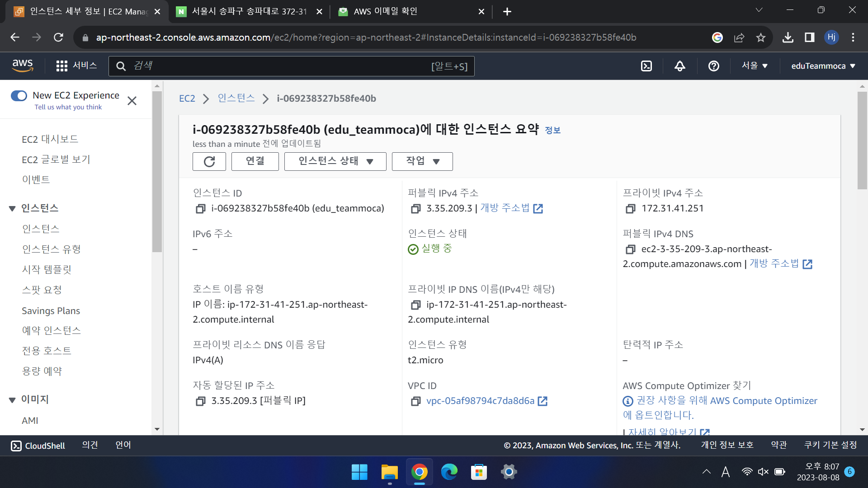Open 인스턴스 유형 in the sidebar
868x488 pixels.
tap(51, 249)
